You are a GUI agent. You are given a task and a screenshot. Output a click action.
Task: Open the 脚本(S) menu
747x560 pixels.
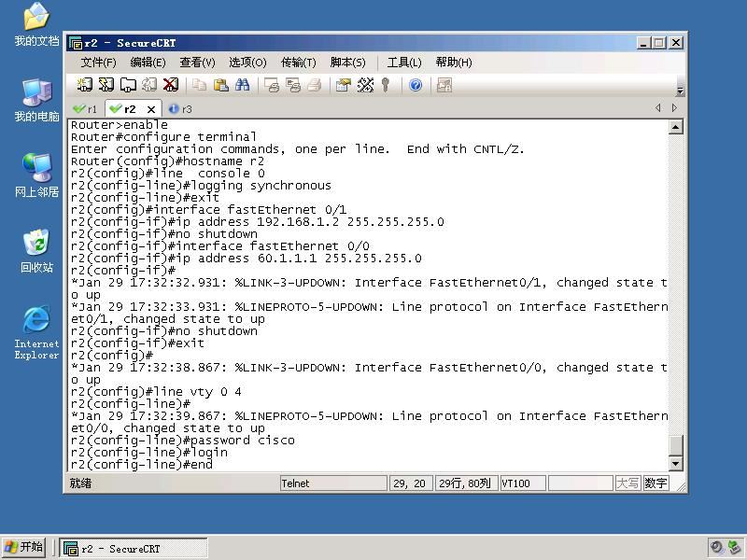coord(347,63)
